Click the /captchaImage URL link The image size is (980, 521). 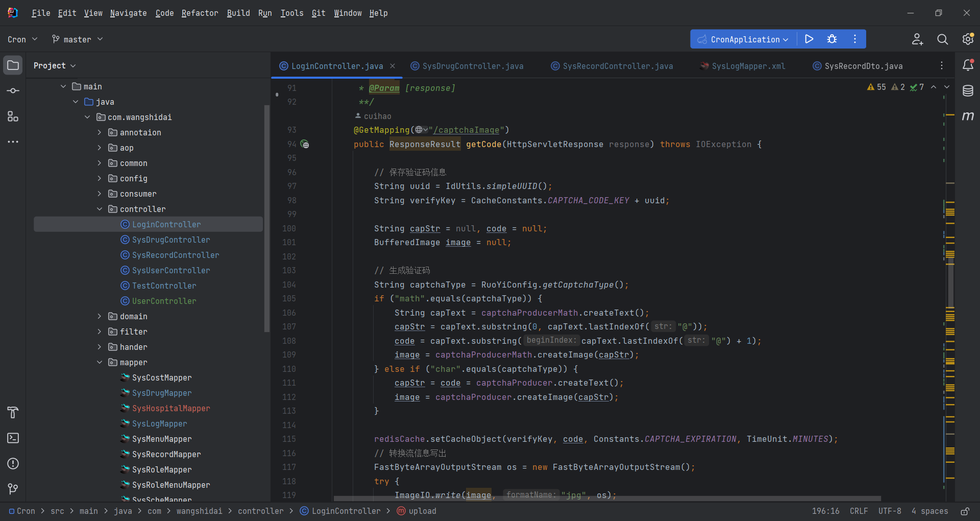click(466, 130)
